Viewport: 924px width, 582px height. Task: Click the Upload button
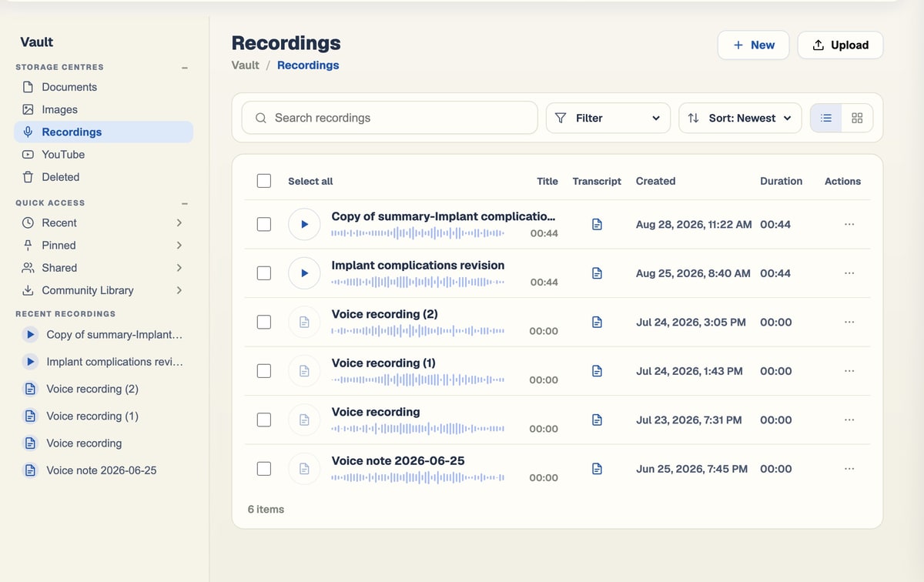(840, 45)
